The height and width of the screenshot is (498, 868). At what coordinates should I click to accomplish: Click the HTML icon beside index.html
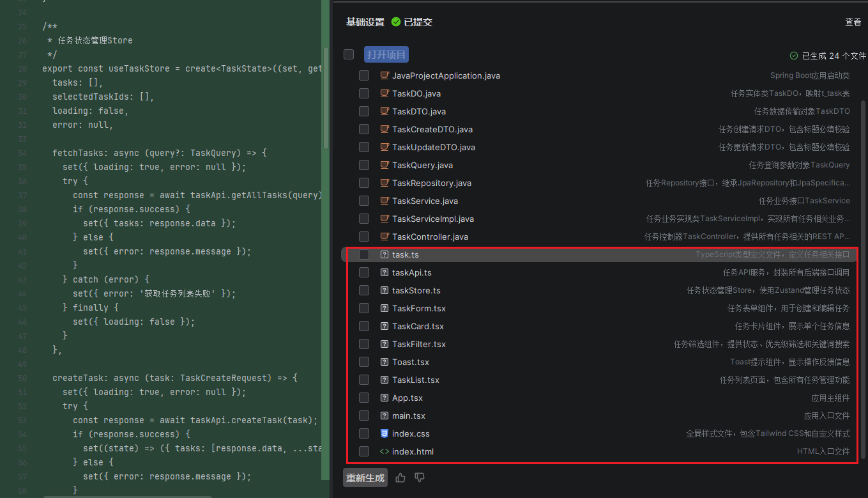[385, 451]
